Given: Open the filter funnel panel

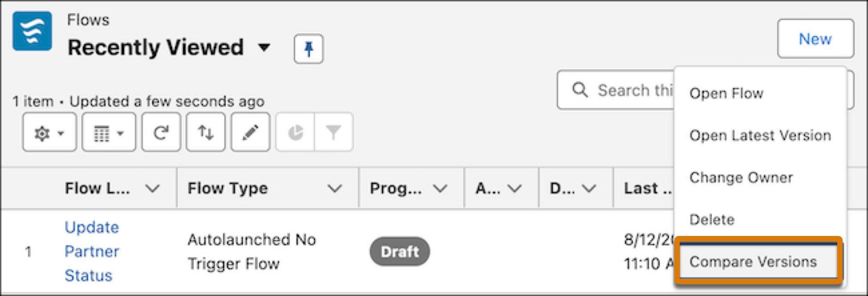Looking at the screenshot, I should (333, 132).
